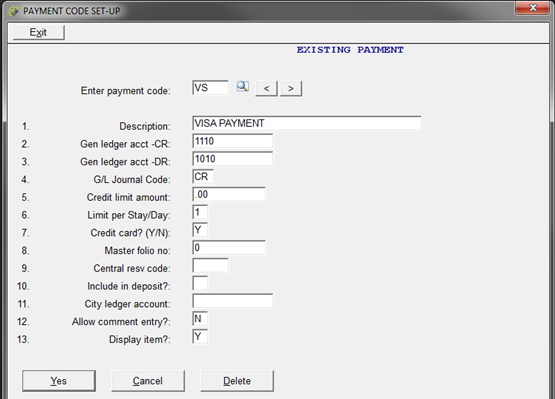Viewport: 555px width, 399px height.
Task: Change the Credit card? (Y/N) field
Action: point(200,230)
